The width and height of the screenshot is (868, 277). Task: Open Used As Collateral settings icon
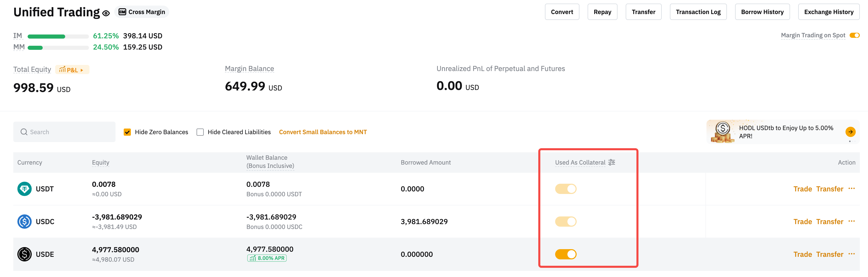pos(612,163)
